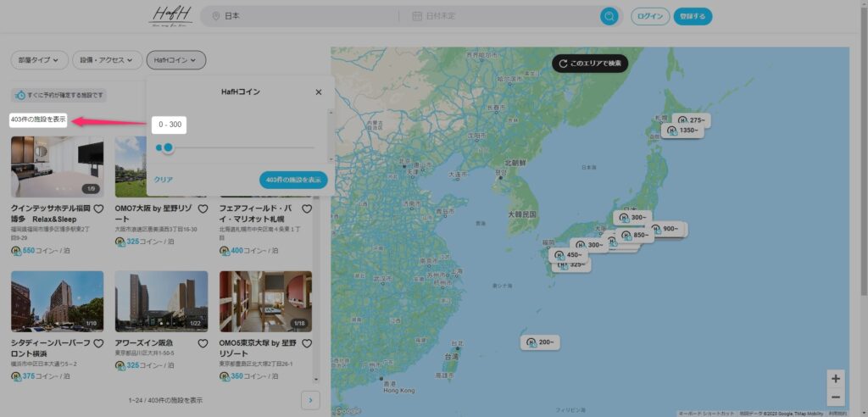Open クインテッサホテル福岡博多 room photo
This screenshot has width=868, height=417.
click(58, 167)
